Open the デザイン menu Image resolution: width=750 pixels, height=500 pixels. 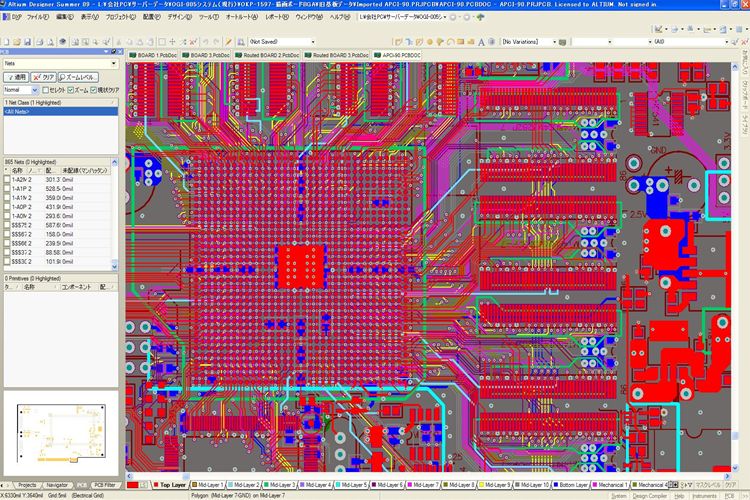[179, 17]
